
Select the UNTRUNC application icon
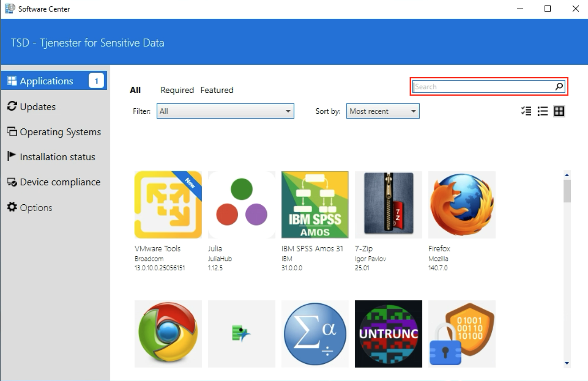388,334
